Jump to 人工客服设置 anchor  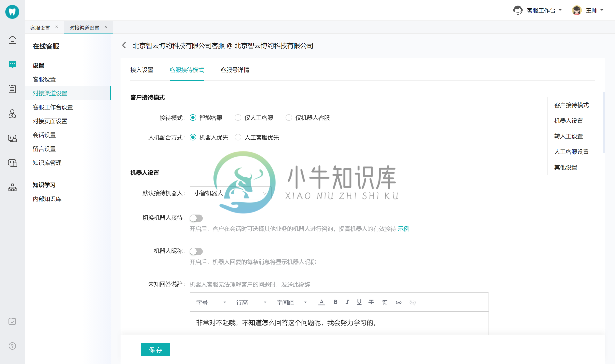pos(571,152)
